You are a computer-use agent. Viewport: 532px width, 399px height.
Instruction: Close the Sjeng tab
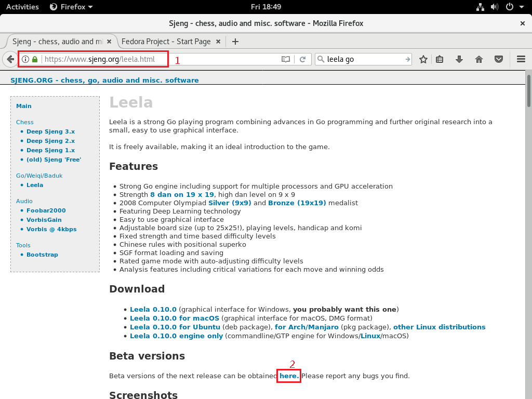pos(109,42)
